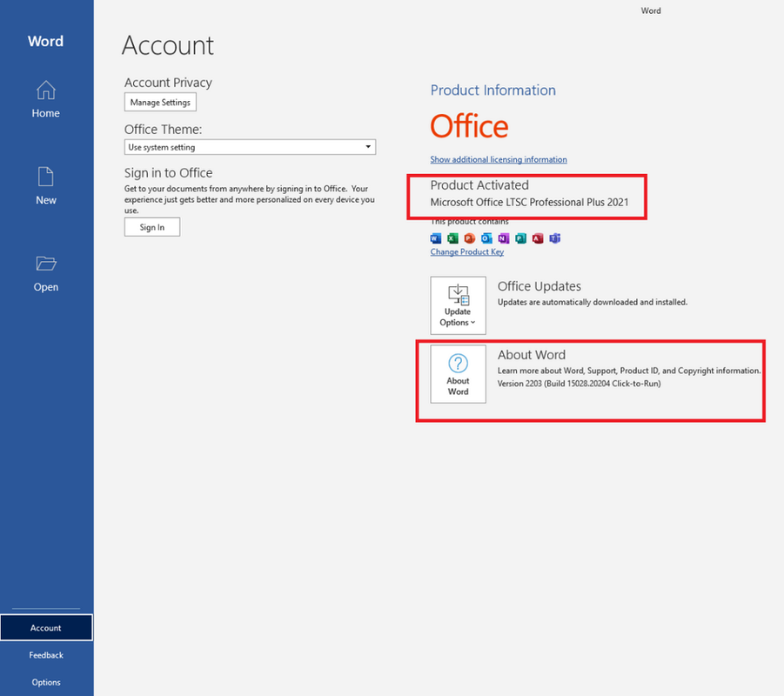784x696 pixels.
Task: Open the About Word question mark button
Action: [458, 374]
